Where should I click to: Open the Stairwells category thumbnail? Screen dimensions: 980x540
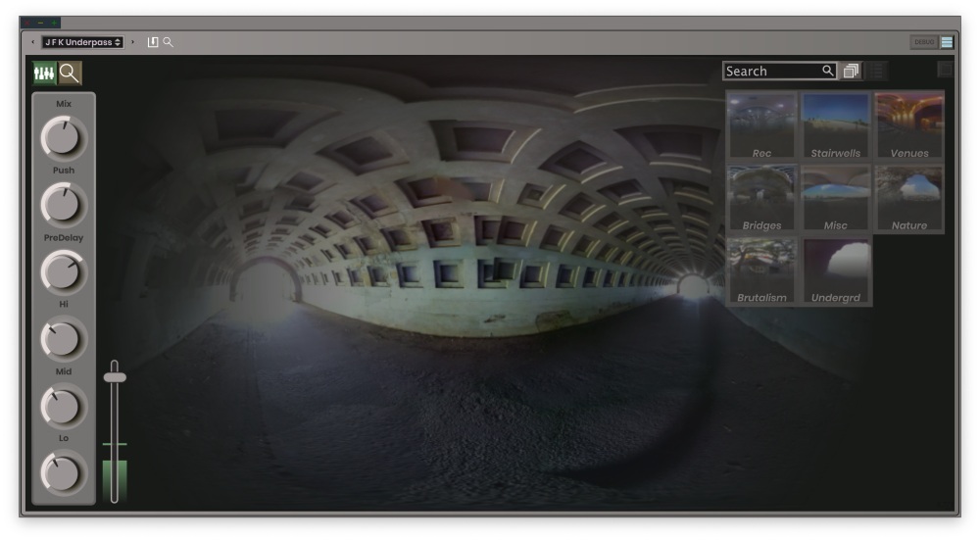[x=836, y=125]
